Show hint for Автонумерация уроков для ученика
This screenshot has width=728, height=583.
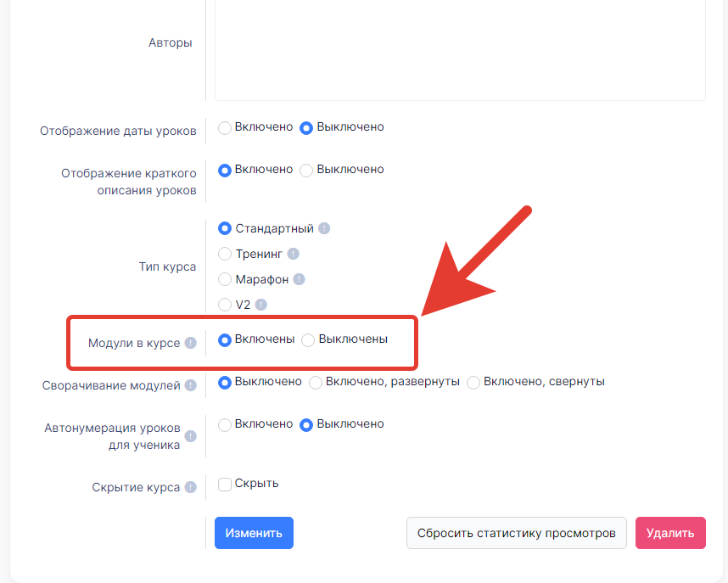tap(190, 436)
